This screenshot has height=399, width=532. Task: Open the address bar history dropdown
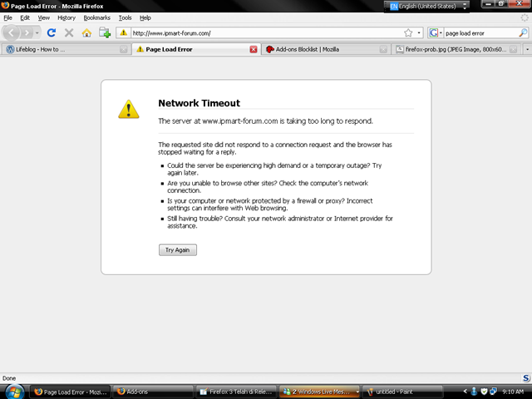tap(419, 32)
